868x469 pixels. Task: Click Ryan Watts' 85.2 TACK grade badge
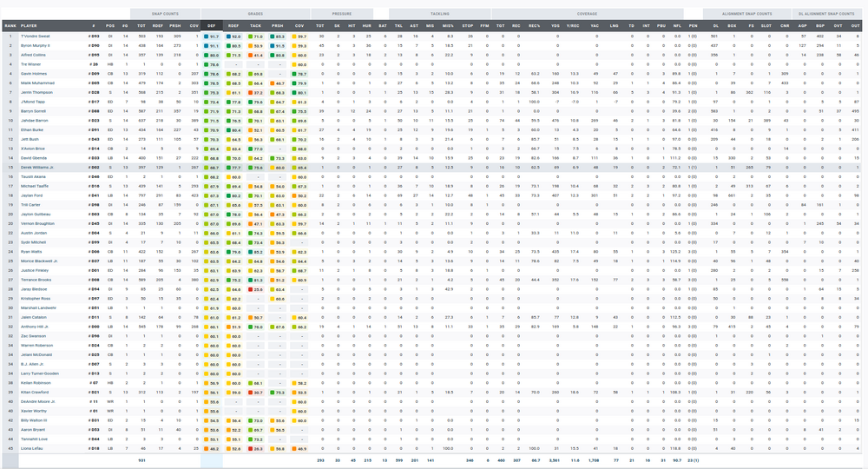255,252
